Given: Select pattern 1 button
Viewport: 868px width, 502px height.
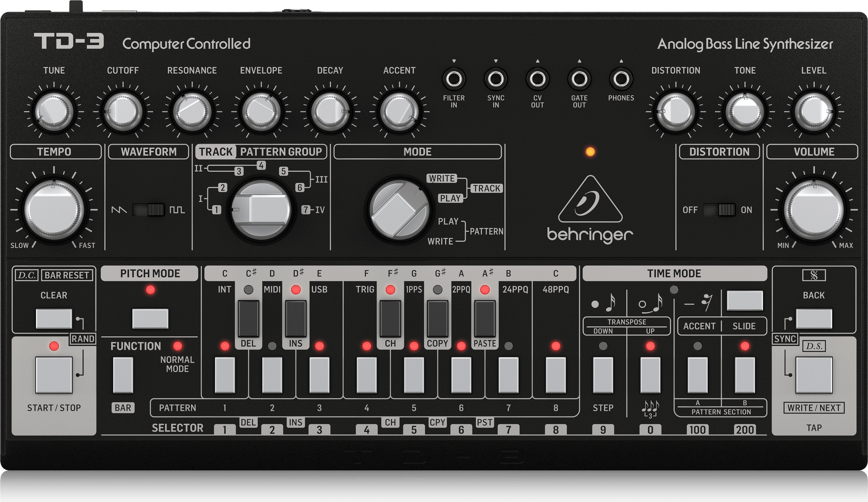Looking at the screenshot, I should point(225,375).
